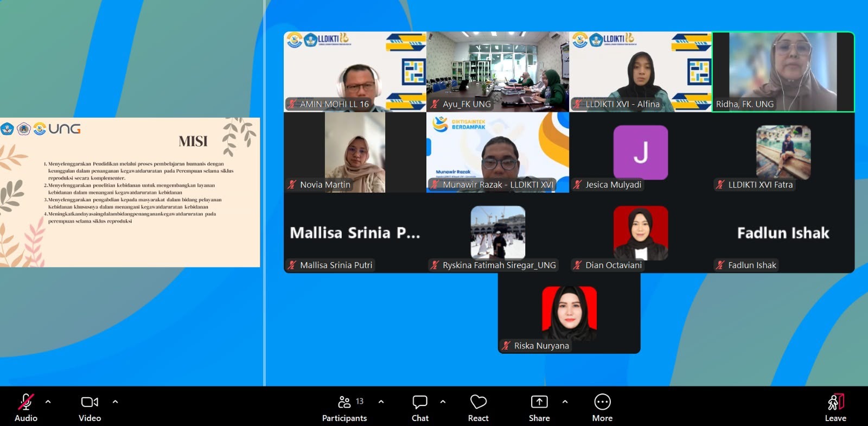
Task: Click the Leave meeting icon
Action: tap(835, 402)
